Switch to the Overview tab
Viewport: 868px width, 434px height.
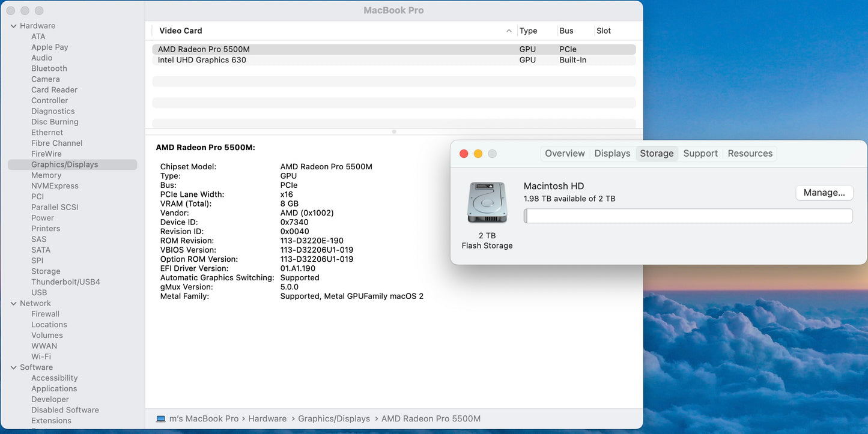pos(564,153)
